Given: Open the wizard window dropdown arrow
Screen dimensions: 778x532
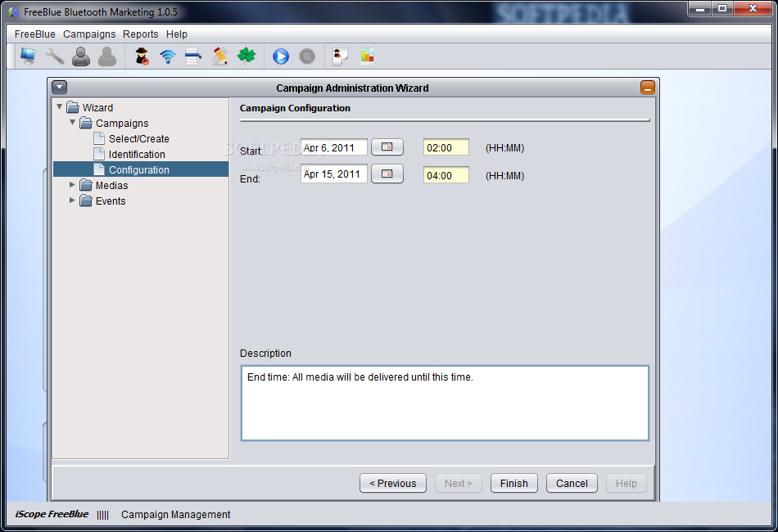Looking at the screenshot, I should [x=60, y=88].
